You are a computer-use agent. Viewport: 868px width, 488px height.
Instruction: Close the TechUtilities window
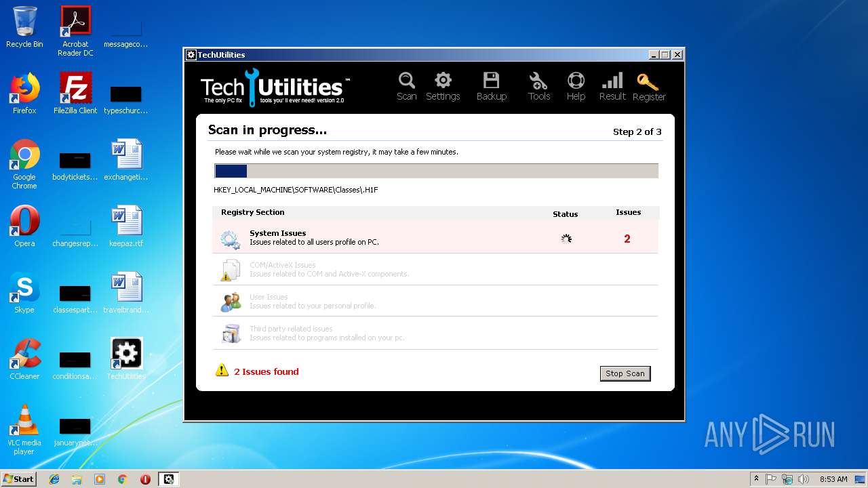pyautogui.click(x=677, y=55)
